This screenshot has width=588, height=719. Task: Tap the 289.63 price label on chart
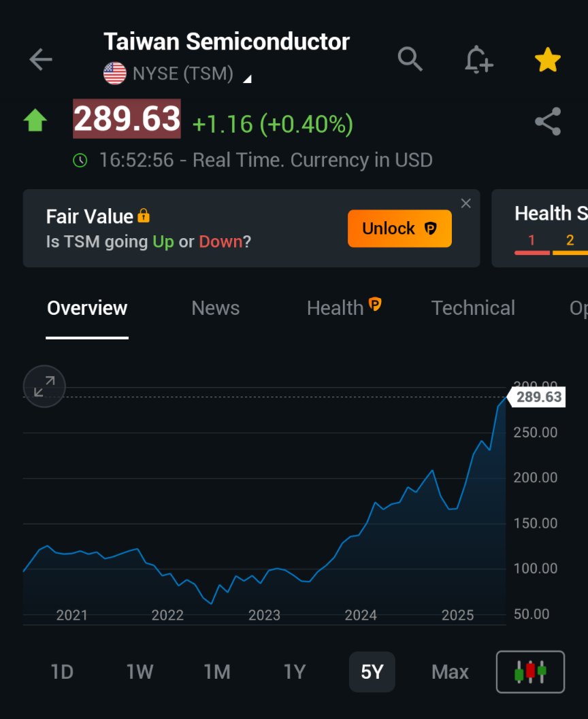pyautogui.click(x=537, y=397)
